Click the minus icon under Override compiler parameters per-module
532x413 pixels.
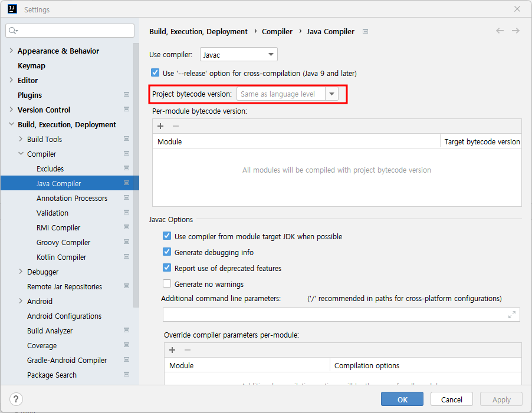pyautogui.click(x=188, y=350)
